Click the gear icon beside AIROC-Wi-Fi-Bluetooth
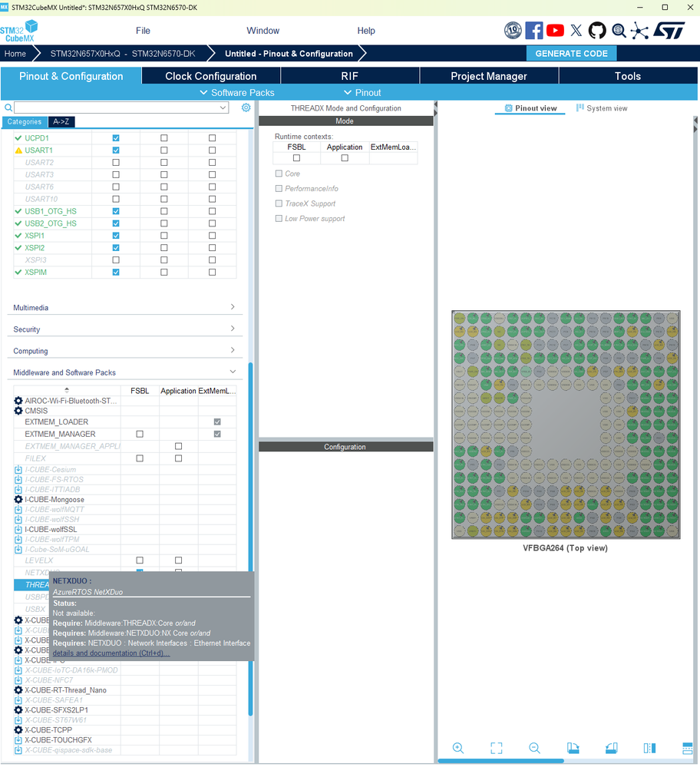Screen dimensions: 700x767 coord(18,401)
